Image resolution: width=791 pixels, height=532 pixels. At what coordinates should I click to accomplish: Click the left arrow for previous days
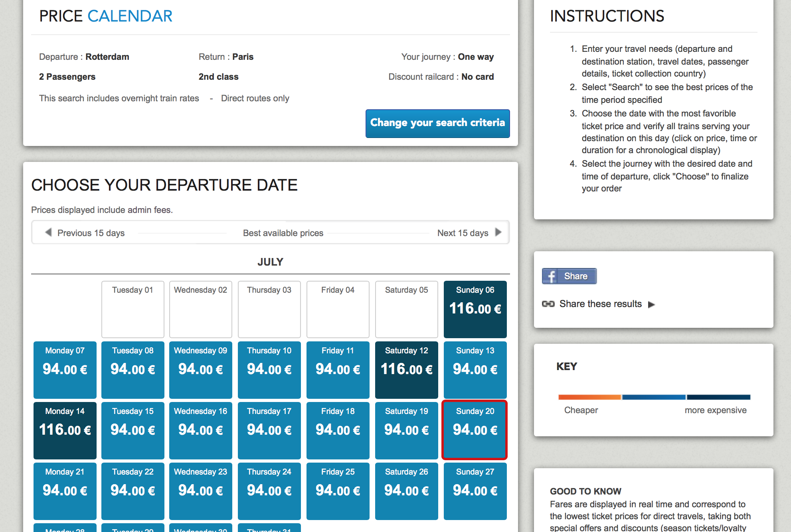click(48, 233)
